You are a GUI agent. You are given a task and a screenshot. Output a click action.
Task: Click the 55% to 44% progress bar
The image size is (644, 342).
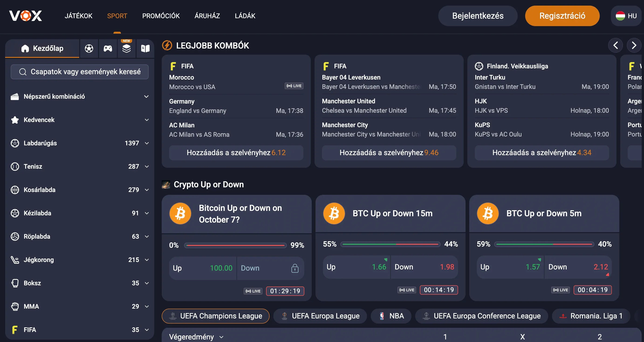pos(390,244)
